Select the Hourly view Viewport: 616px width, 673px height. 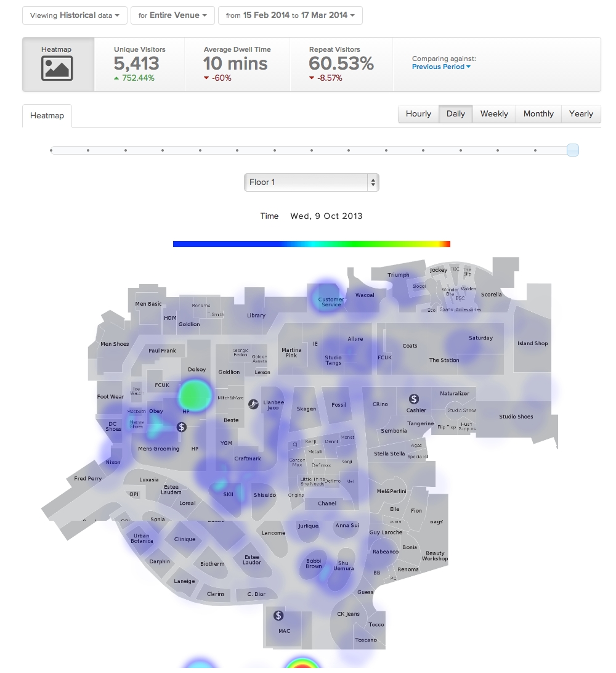[418, 114]
